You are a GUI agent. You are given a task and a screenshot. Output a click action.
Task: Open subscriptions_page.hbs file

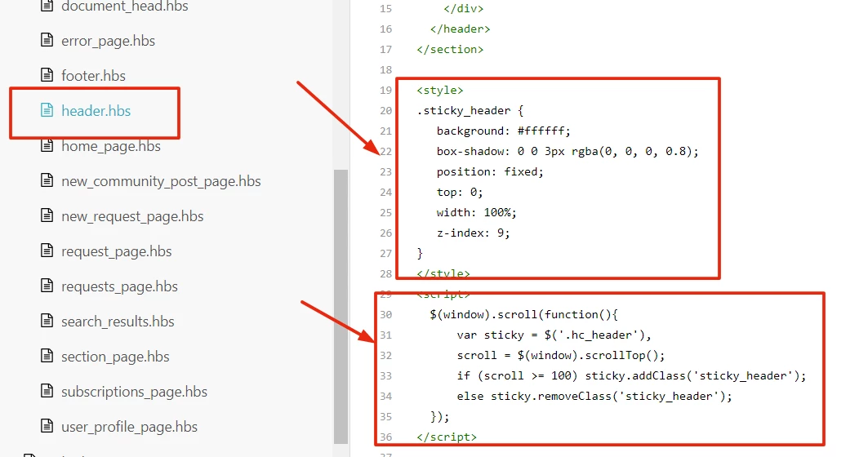(x=134, y=392)
